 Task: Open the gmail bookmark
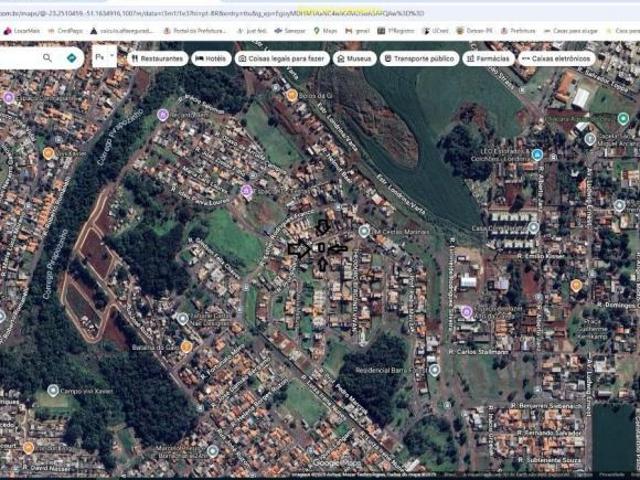point(358,31)
